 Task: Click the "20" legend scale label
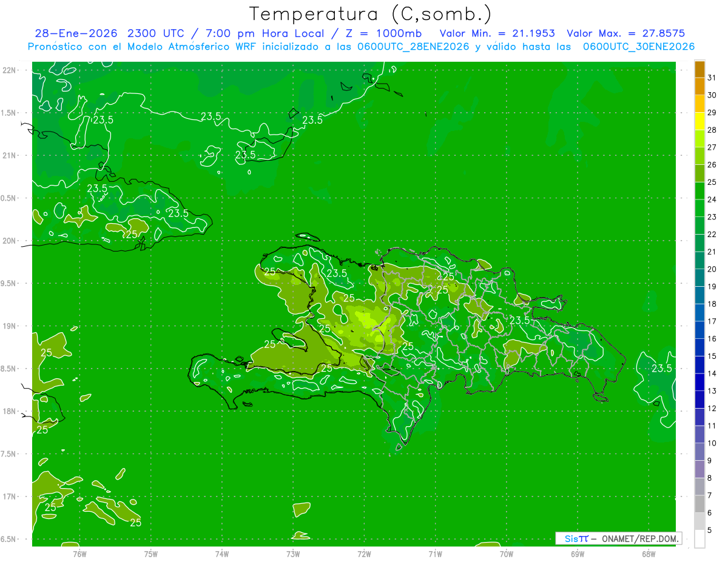[x=712, y=269]
